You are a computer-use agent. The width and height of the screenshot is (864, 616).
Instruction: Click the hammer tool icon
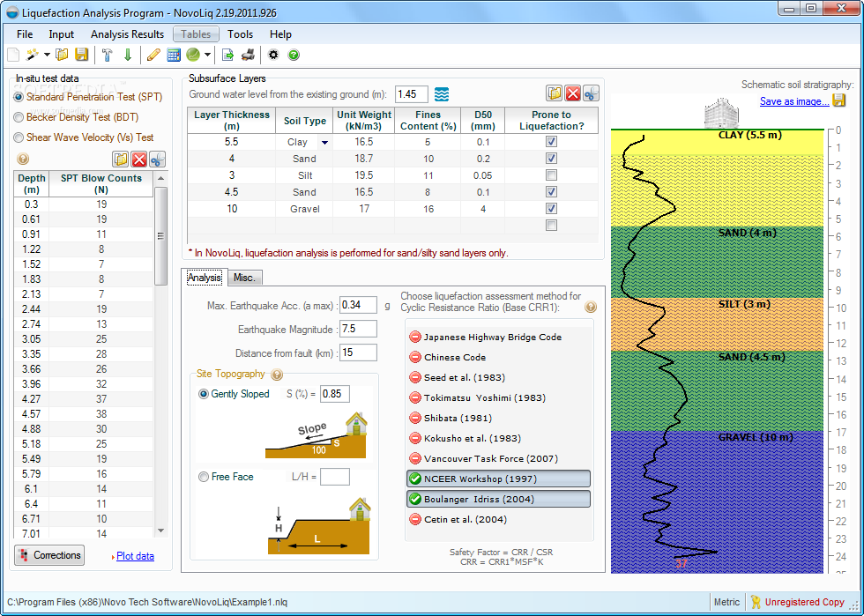[x=108, y=55]
